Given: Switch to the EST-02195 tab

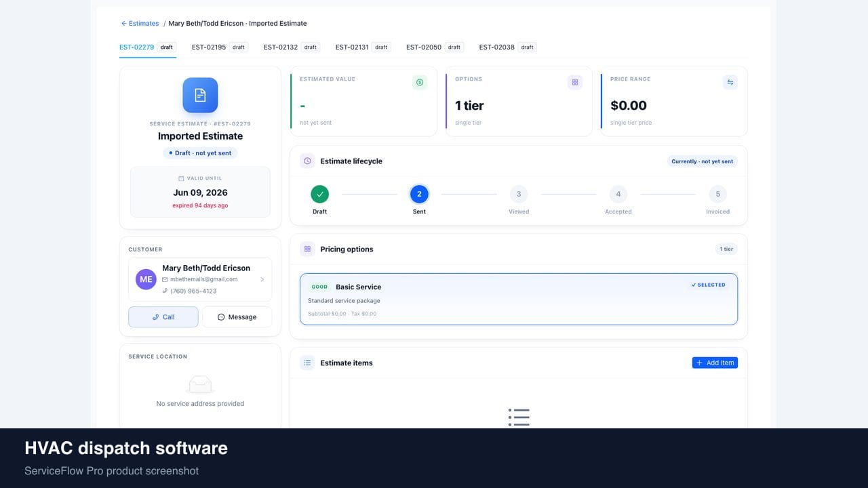Looking at the screenshot, I should coord(220,47).
